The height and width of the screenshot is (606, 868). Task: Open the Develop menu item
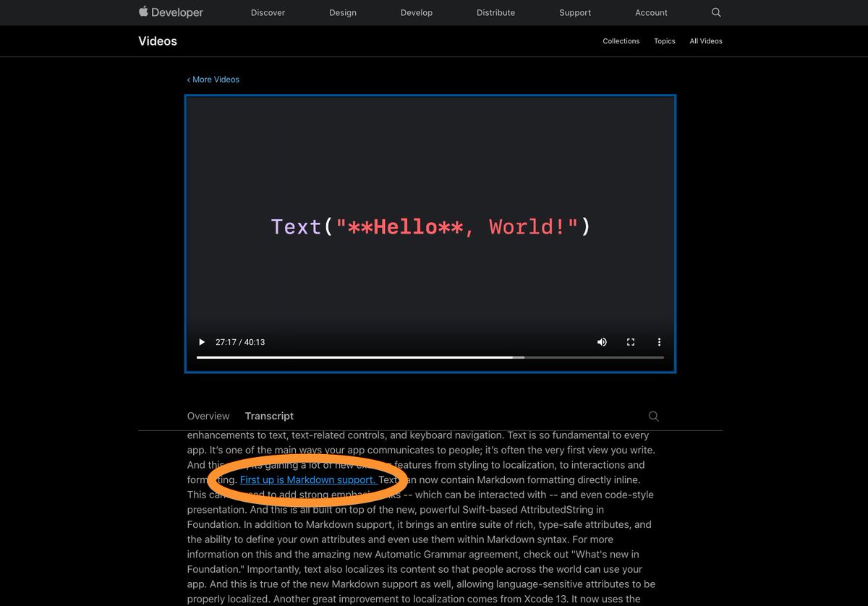(x=417, y=12)
